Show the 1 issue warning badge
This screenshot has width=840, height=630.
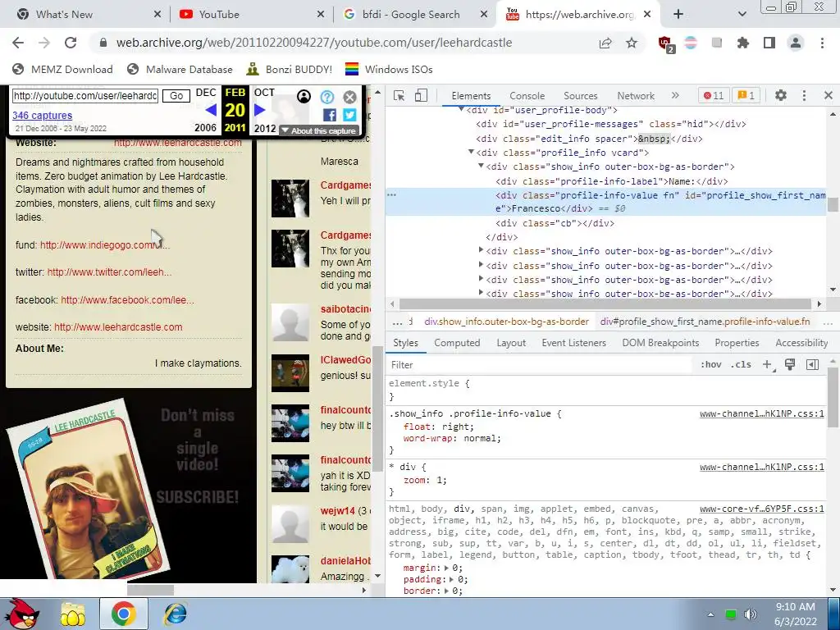coord(746,95)
